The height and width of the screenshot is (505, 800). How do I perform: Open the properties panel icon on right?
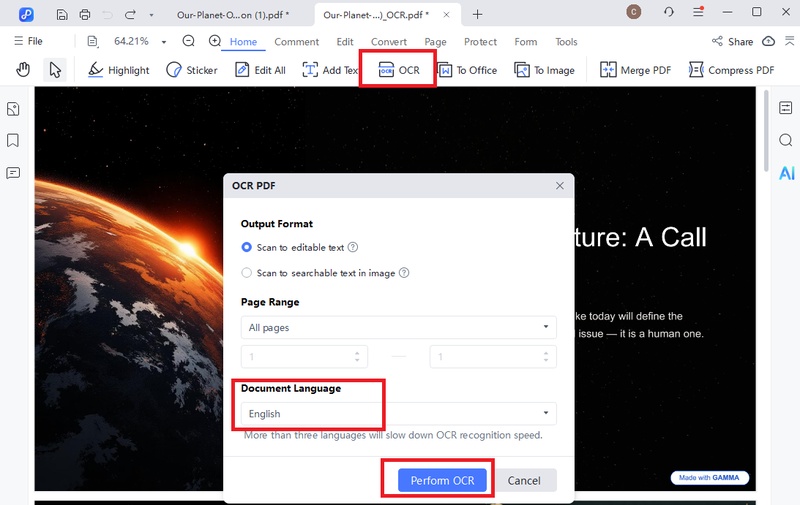tap(786, 108)
